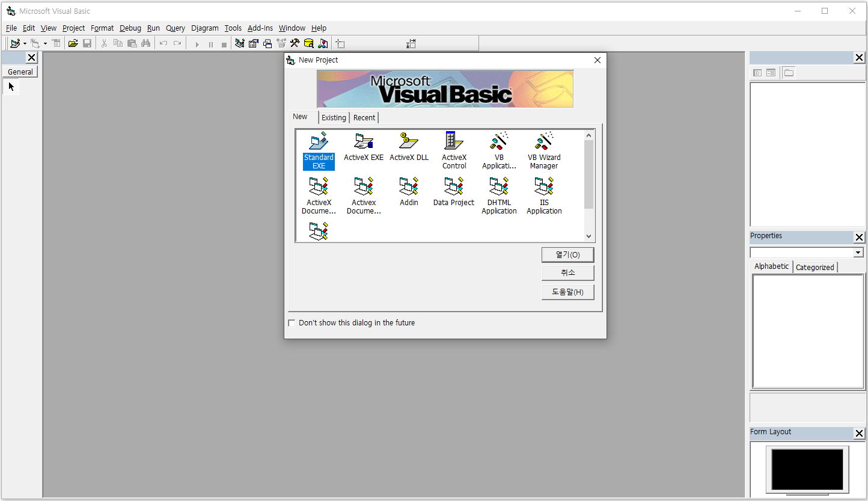
Task: Open the Project menu
Action: point(73,28)
